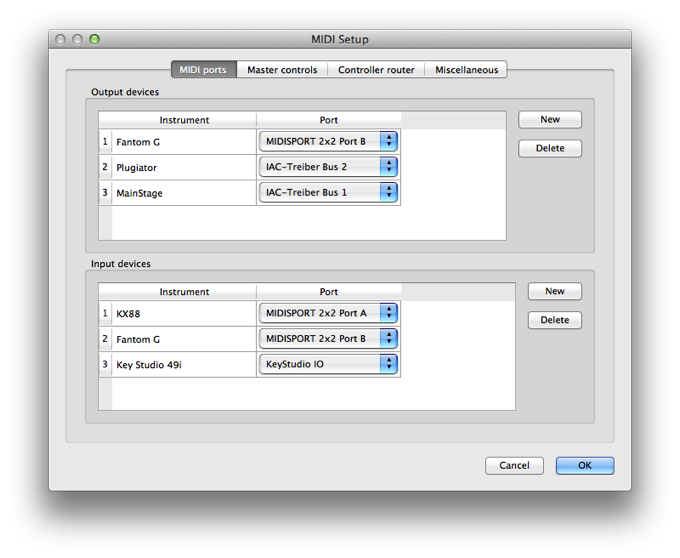680x558 pixels.
Task: Select Key Studio 49i instrument cell
Action: point(183,365)
